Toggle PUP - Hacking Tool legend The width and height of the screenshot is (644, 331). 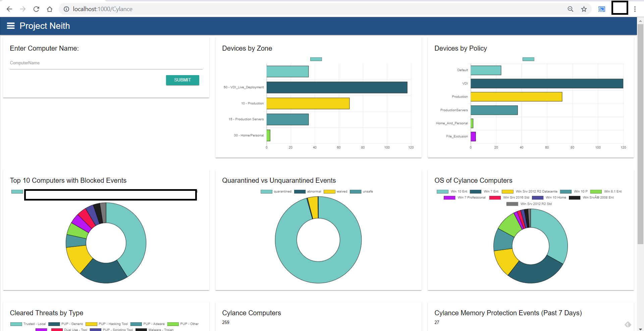pyautogui.click(x=107, y=324)
